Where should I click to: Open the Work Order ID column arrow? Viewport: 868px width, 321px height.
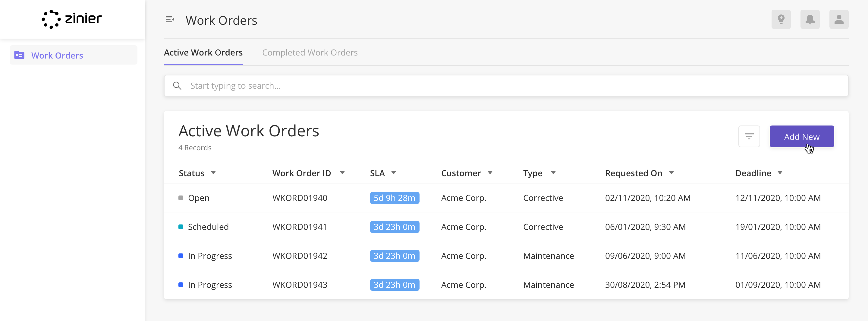click(x=342, y=173)
